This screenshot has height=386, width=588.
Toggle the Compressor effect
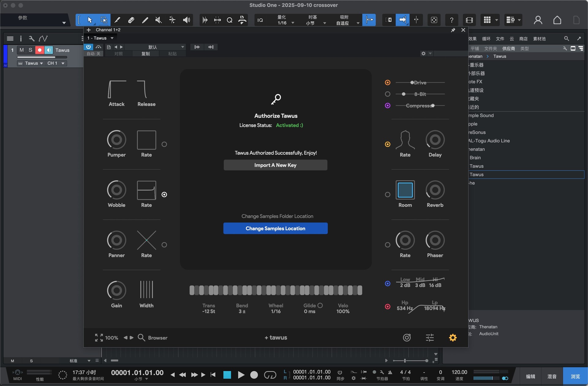point(387,106)
